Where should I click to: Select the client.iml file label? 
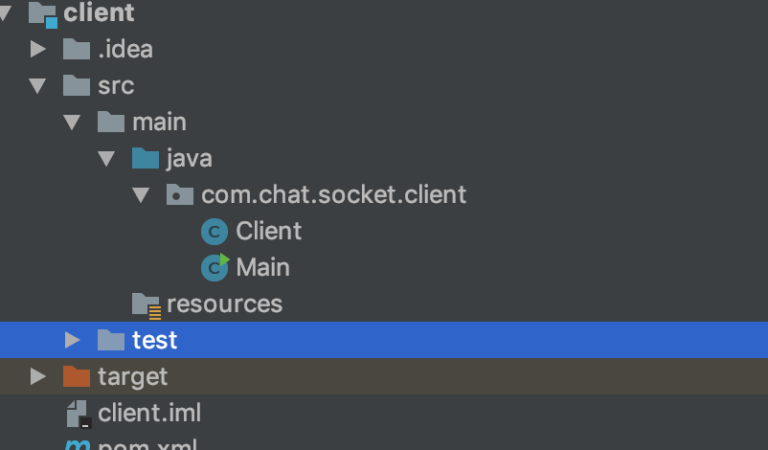[149, 413]
